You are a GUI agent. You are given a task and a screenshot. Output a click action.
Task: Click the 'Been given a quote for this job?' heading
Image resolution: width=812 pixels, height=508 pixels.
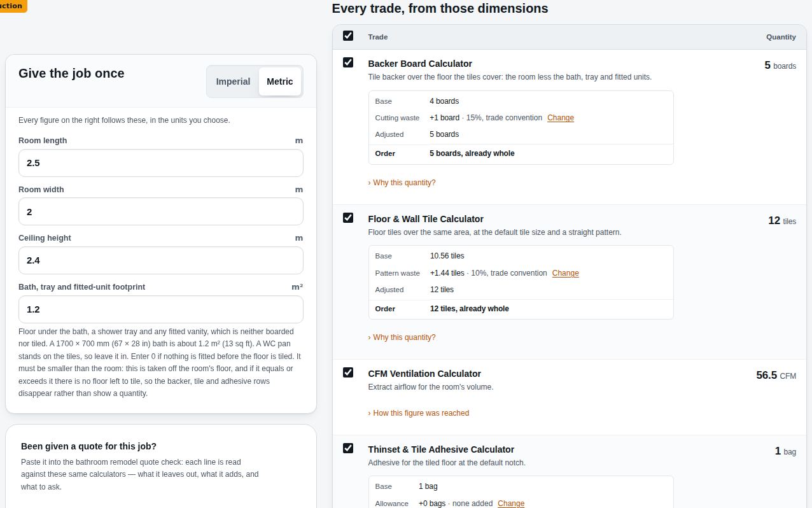(88, 446)
